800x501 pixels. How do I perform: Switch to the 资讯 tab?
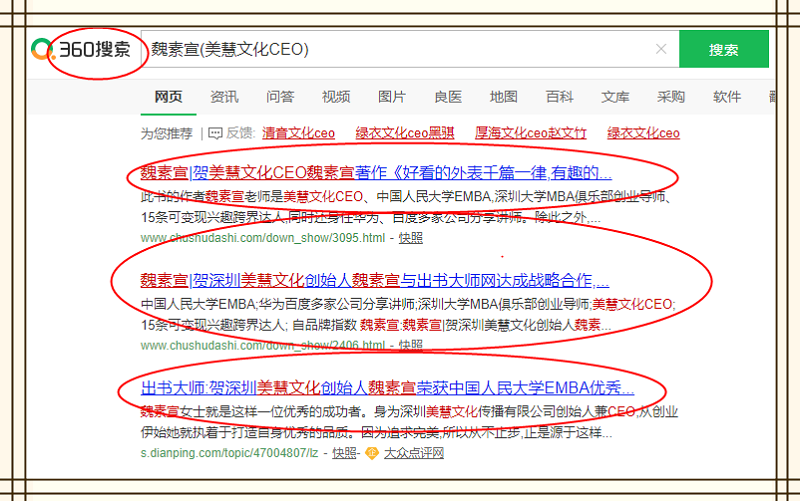(x=224, y=97)
